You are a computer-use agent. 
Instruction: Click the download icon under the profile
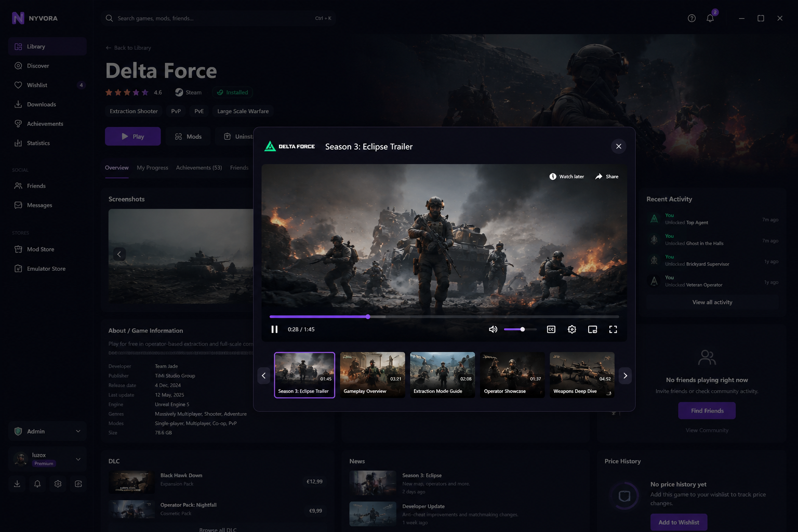(x=17, y=484)
